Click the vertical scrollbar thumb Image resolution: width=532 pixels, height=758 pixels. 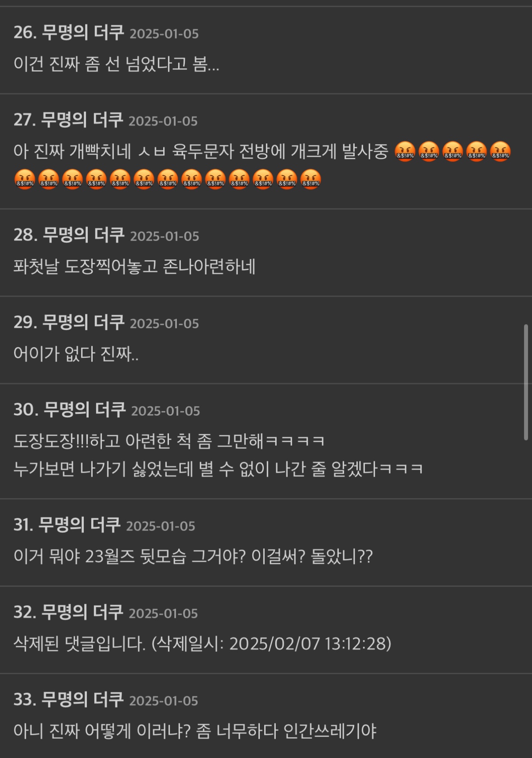pyautogui.click(x=526, y=382)
